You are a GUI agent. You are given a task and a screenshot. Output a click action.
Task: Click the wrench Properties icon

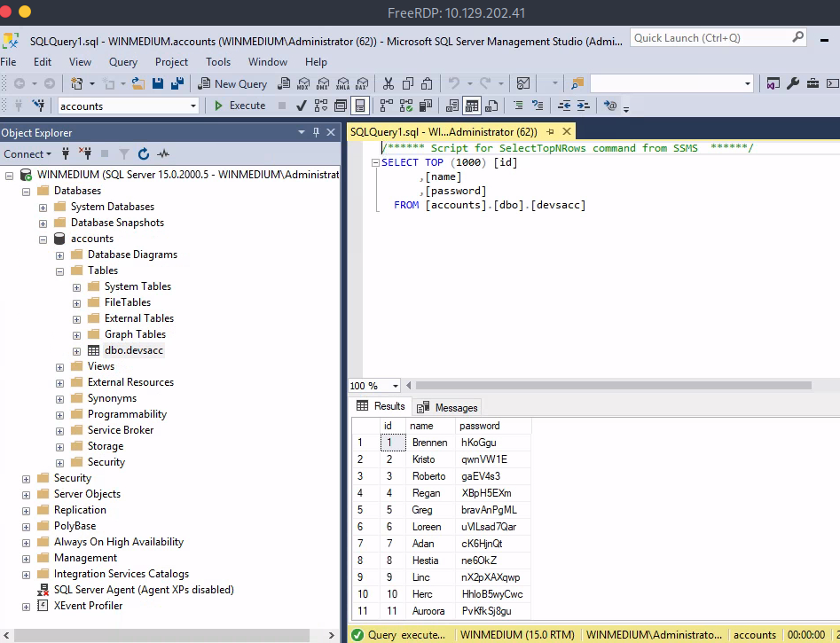tap(793, 83)
